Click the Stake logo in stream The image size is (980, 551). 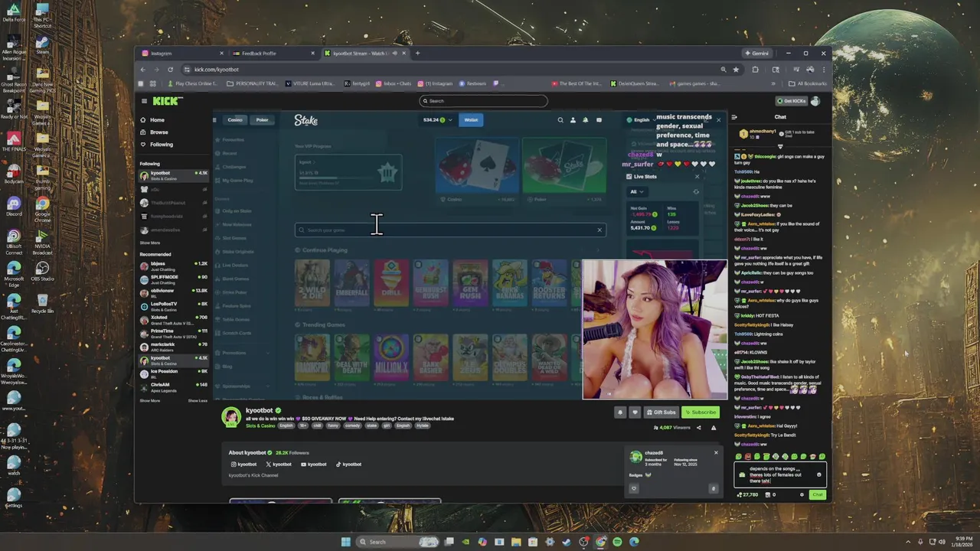pyautogui.click(x=306, y=120)
